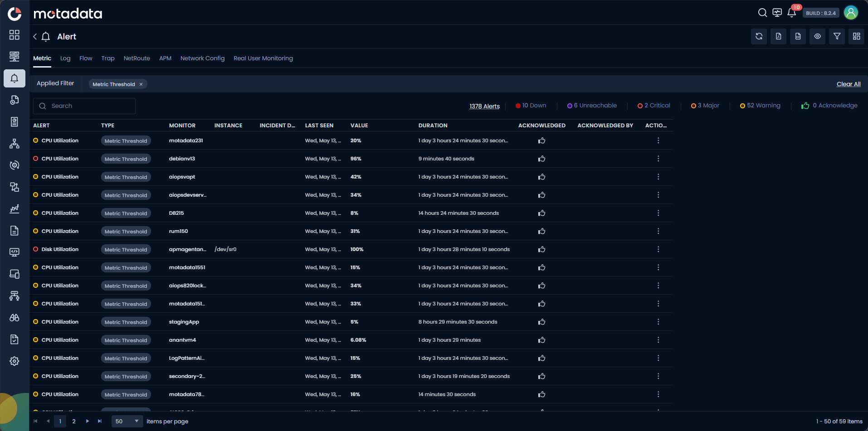Refresh the alert list
The height and width of the screenshot is (431, 868).
tap(759, 36)
